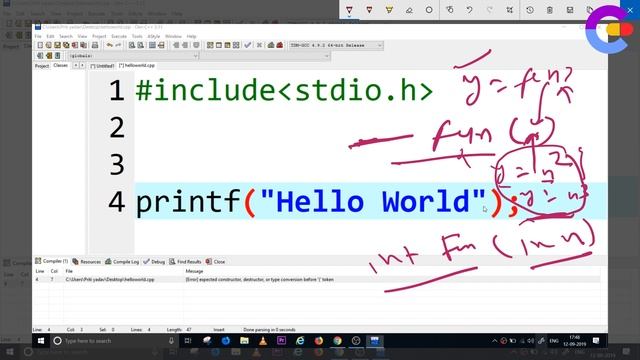Open the (globals) scope dropdown

click(x=133, y=56)
